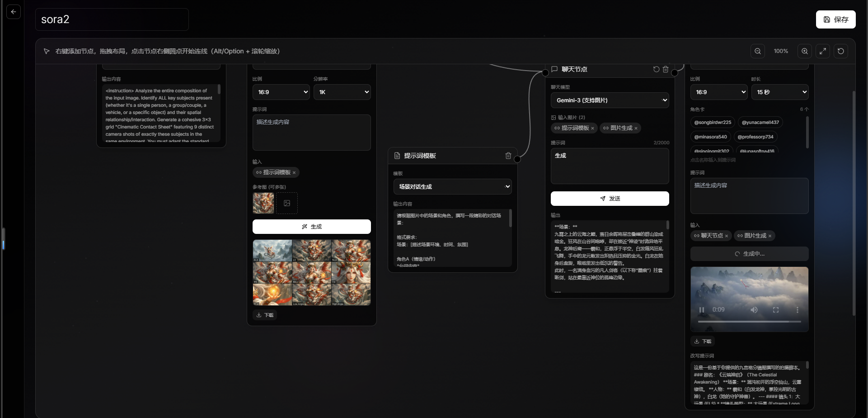Insert the @songbirdwr225 character card
This screenshot has width=868, height=418.
click(x=713, y=123)
